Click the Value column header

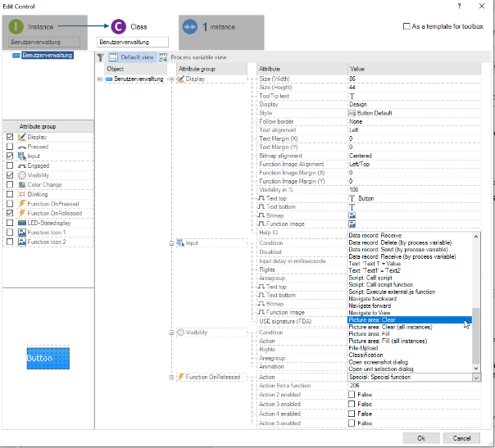[414, 69]
